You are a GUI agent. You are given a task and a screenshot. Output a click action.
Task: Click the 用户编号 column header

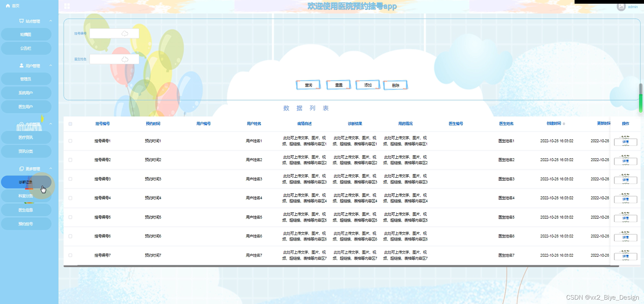(x=204, y=124)
